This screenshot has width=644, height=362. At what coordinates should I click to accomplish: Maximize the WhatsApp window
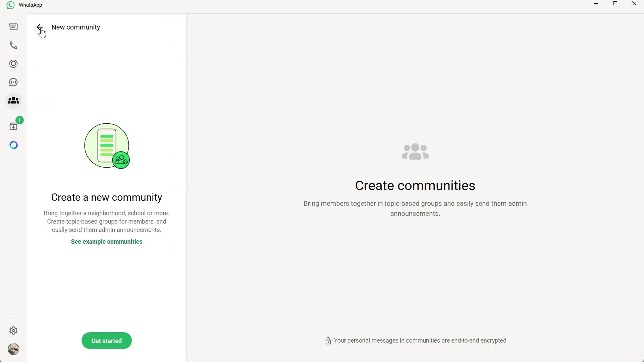(615, 4)
